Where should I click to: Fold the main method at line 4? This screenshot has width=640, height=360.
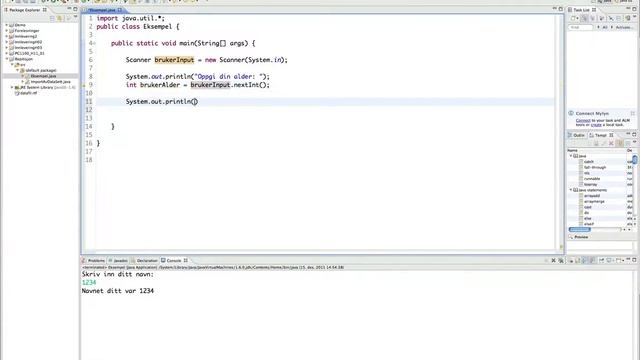(x=94, y=43)
